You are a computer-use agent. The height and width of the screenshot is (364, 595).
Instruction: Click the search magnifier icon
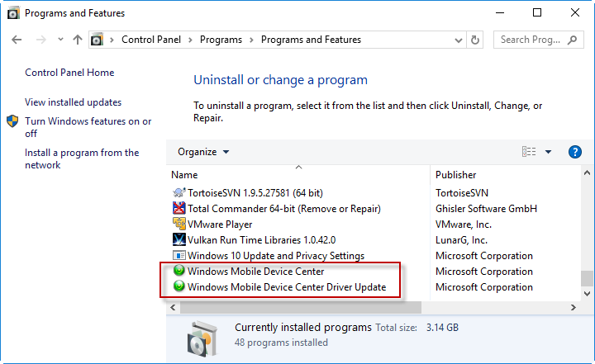(x=572, y=40)
